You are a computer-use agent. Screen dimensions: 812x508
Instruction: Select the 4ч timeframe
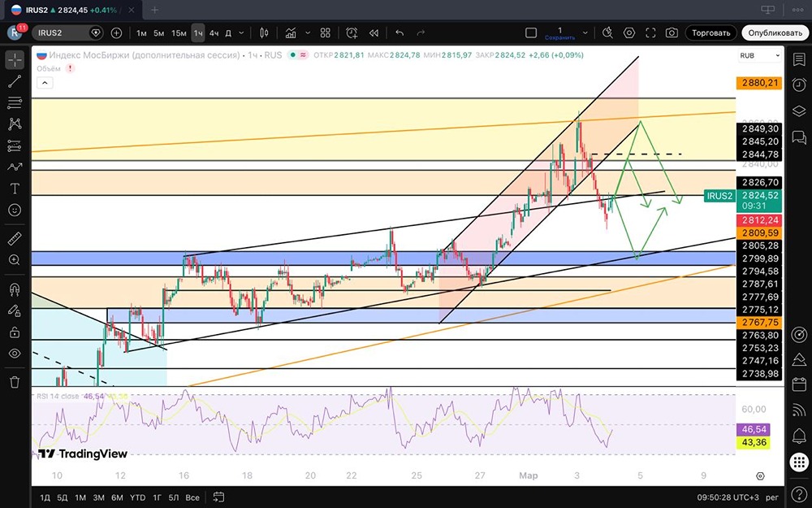[x=214, y=33]
